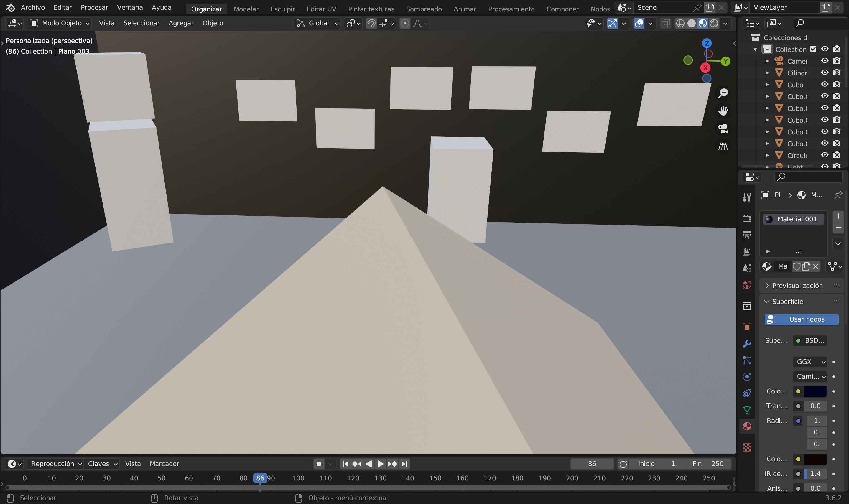Screen dimensions: 849x504
Task: Open the Agregar menu
Action: click(181, 23)
